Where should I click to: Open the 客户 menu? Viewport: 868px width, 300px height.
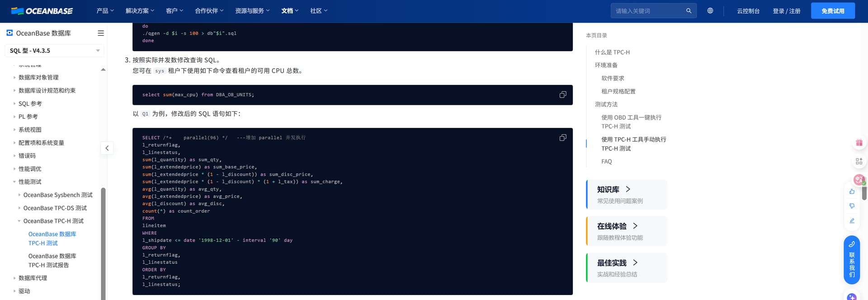click(x=175, y=11)
